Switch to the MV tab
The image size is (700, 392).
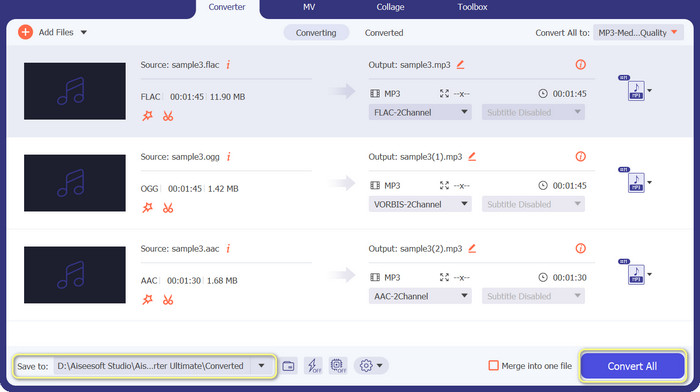pos(309,7)
